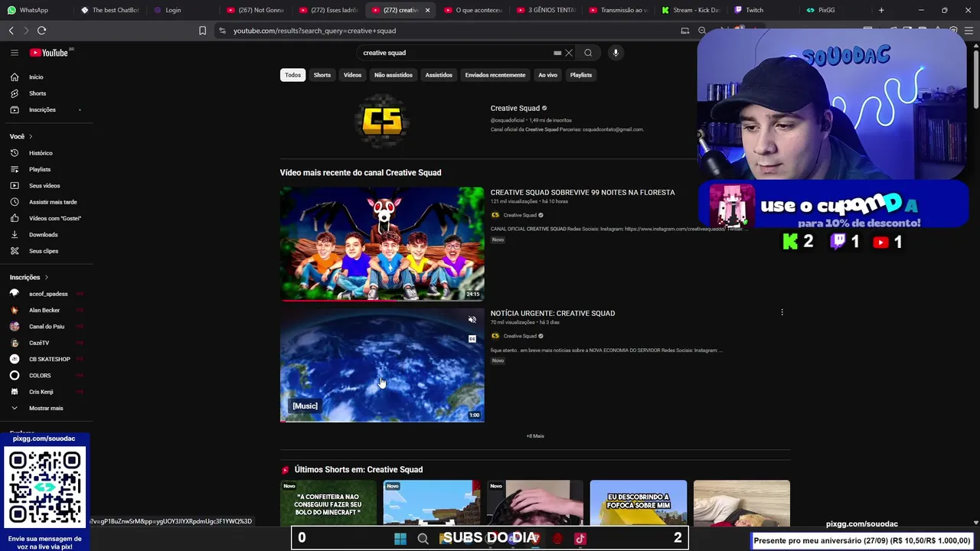Select the Todos filter chip
This screenshot has width=980, height=551.
292,75
